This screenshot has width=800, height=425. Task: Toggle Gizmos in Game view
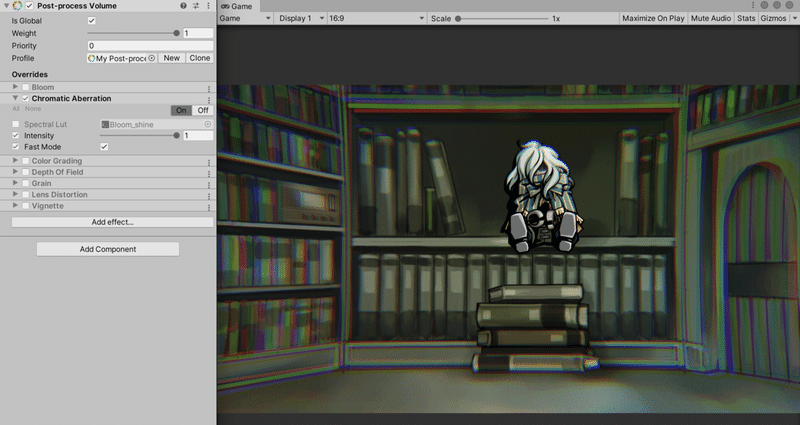[x=773, y=18]
